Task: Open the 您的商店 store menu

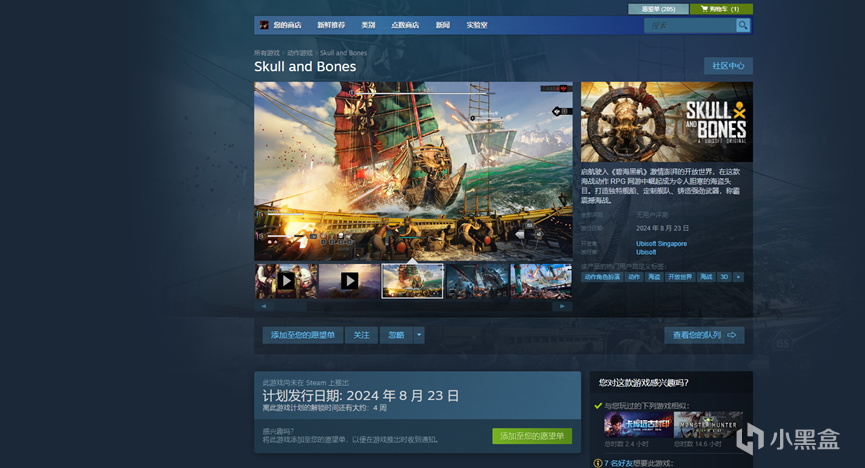Action: coord(287,25)
